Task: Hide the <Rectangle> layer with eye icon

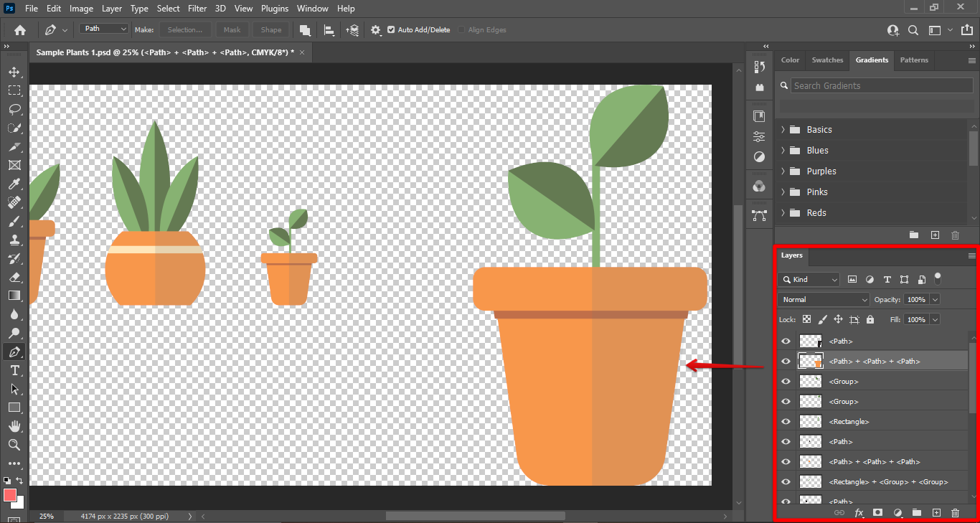Action: click(786, 422)
